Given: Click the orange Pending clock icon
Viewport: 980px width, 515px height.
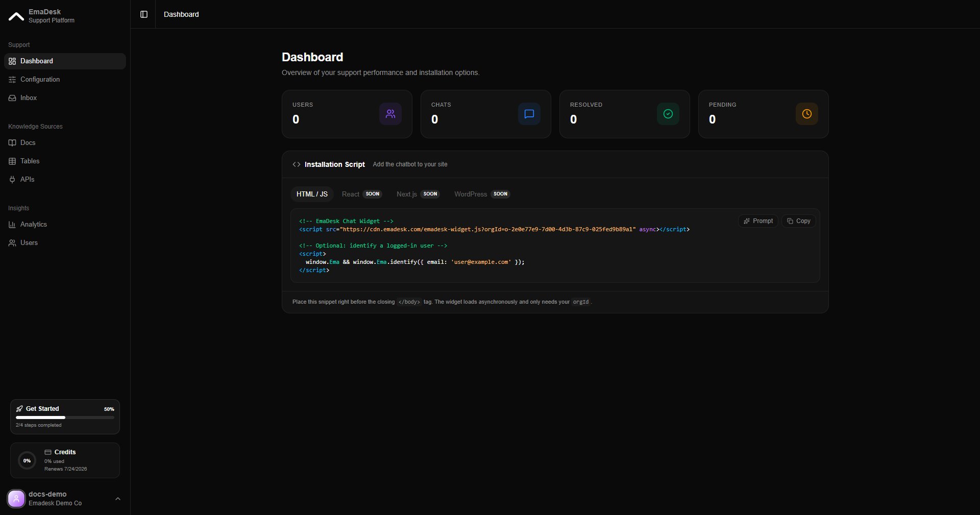Looking at the screenshot, I should point(807,114).
